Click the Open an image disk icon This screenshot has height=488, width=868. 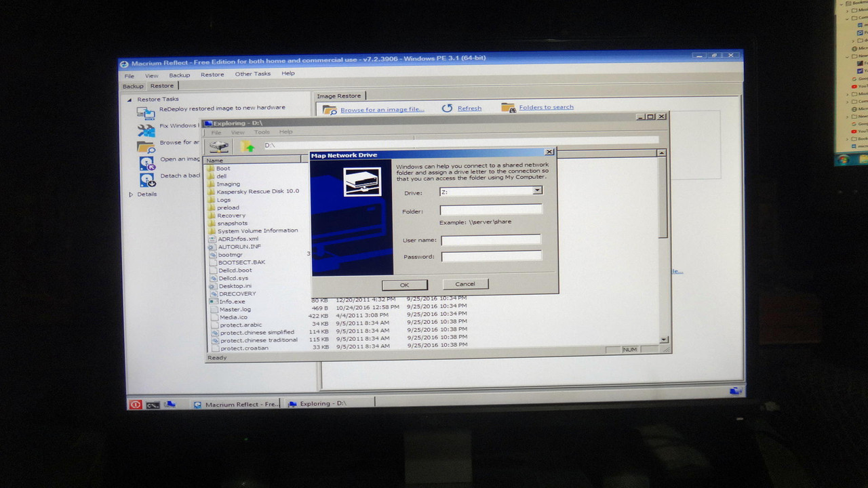[147, 163]
